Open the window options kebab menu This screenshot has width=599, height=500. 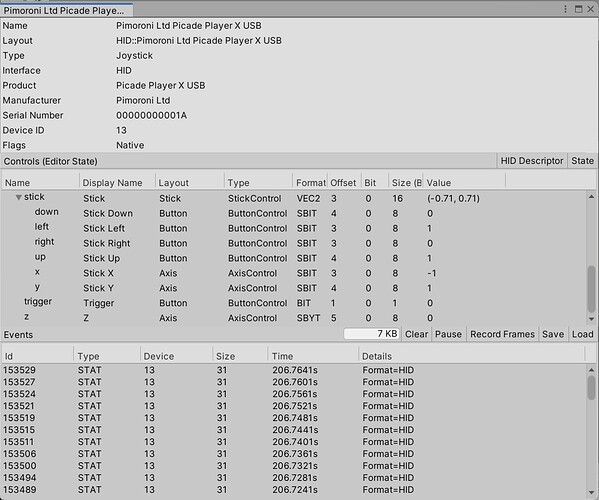pyautogui.click(x=566, y=9)
